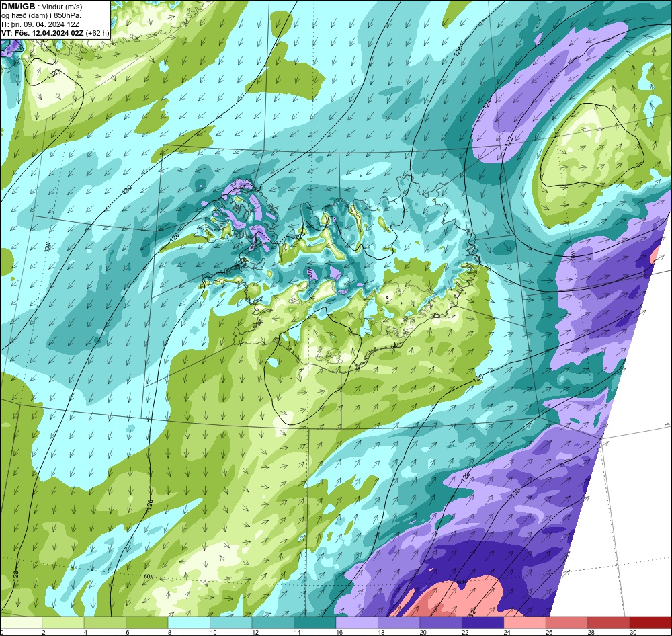Viewport: 672px width, 636px height.
Task: Click legend tick value '30'
Action: coord(632,632)
